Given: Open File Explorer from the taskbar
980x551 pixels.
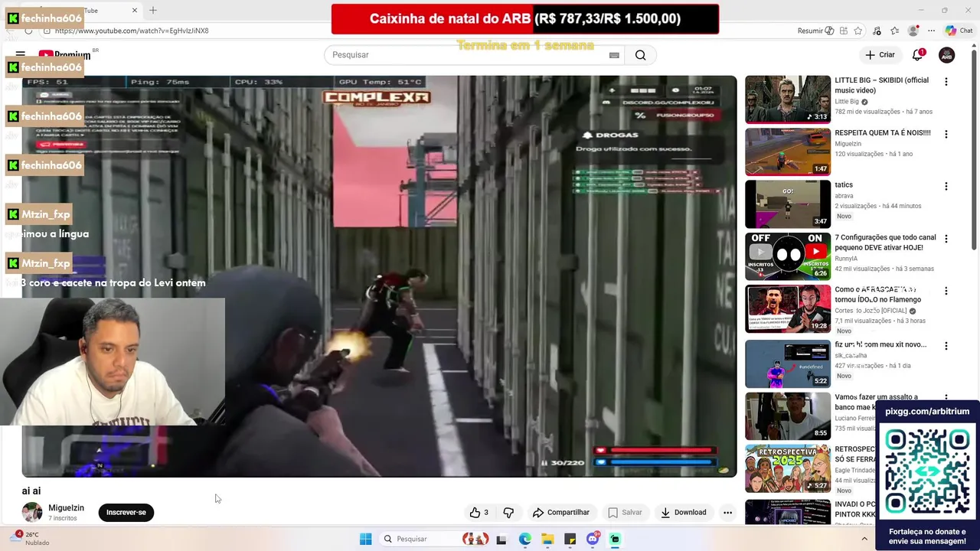Looking at the screenshot, I should tap(547, 539).
